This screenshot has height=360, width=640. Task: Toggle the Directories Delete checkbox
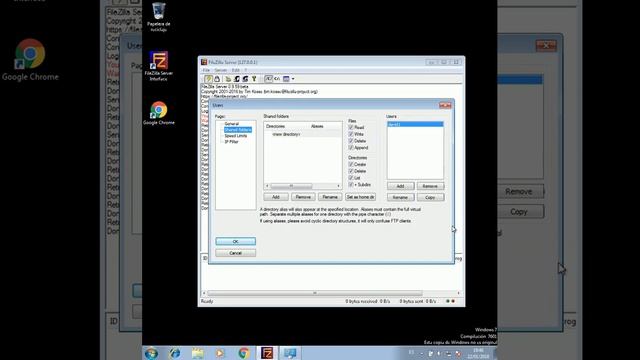[351, 171]
